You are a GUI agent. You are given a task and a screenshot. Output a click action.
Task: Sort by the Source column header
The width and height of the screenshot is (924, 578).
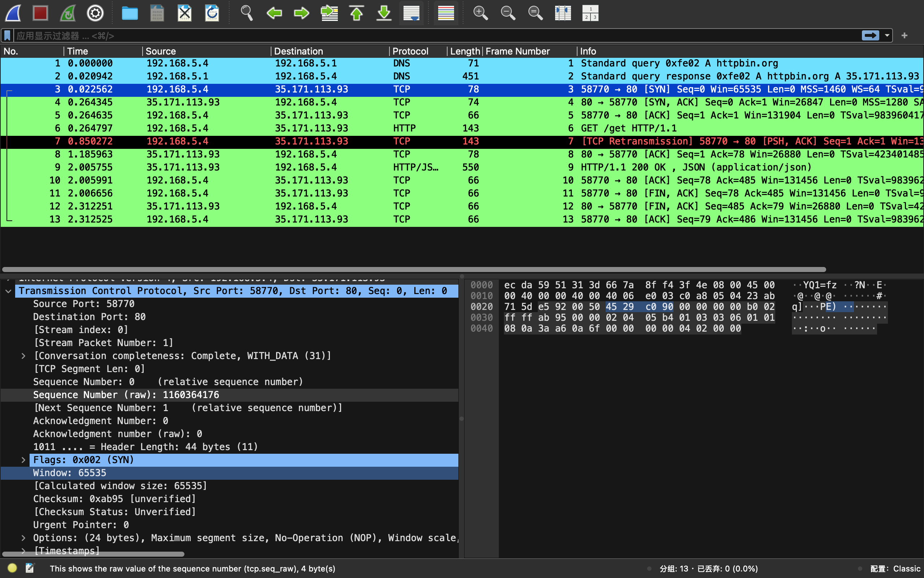tap(206, 51)
